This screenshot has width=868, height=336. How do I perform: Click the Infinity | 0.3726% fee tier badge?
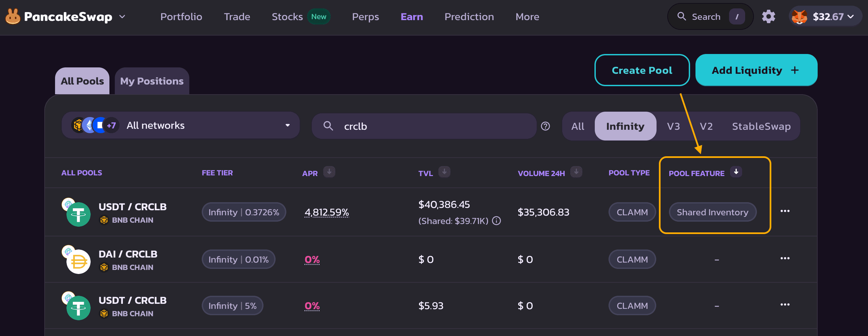(244, 212)
